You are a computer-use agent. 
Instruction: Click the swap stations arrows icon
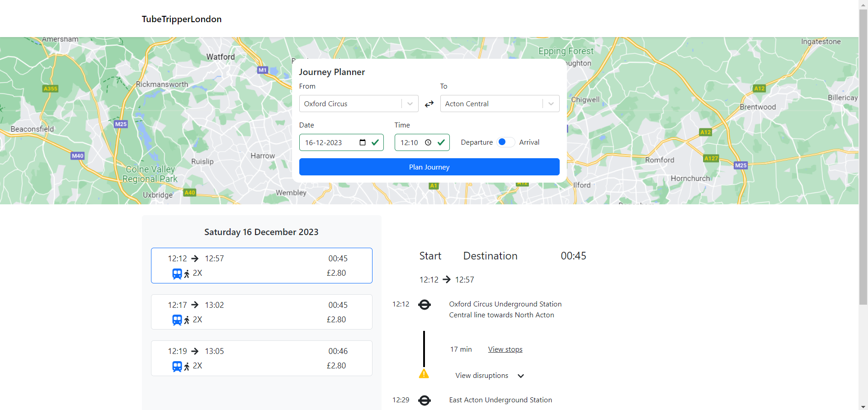(429, 104)
